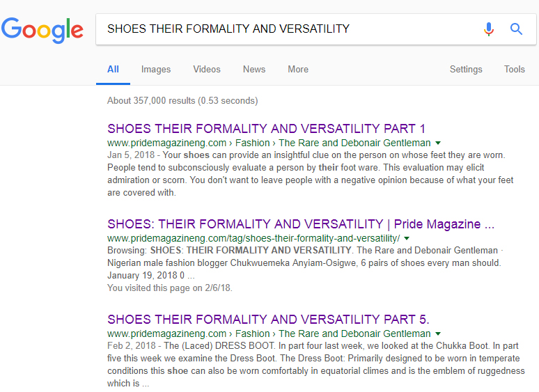Open the Settings menu
The height and width of the screenshot is (392, 539).
[x=466, y=69]
